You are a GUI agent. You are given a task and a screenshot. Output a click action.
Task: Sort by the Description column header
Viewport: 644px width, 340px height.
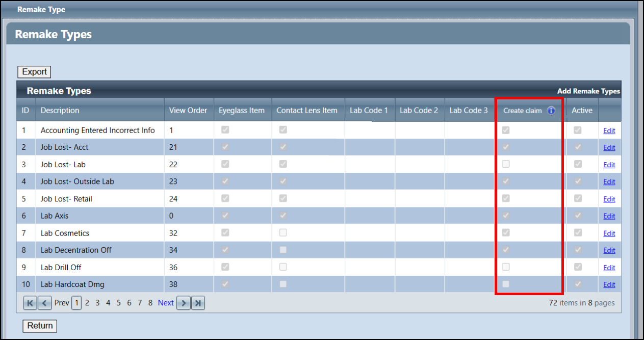[x=60, y=110]
